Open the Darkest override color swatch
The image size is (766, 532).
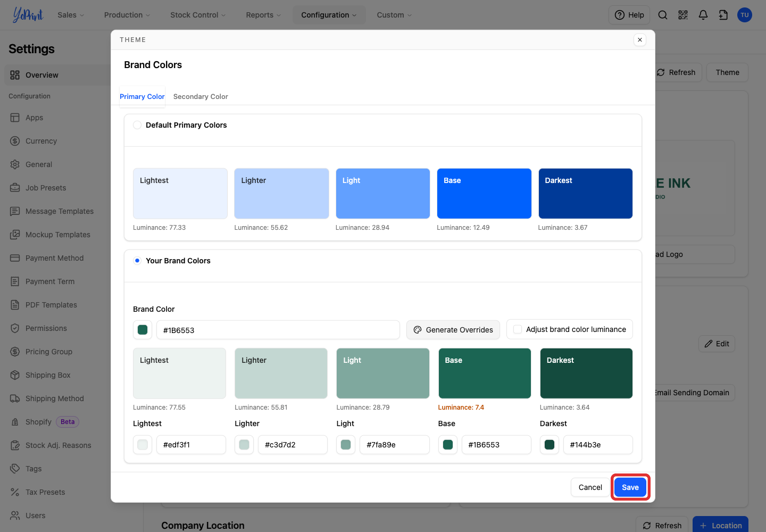549,445
